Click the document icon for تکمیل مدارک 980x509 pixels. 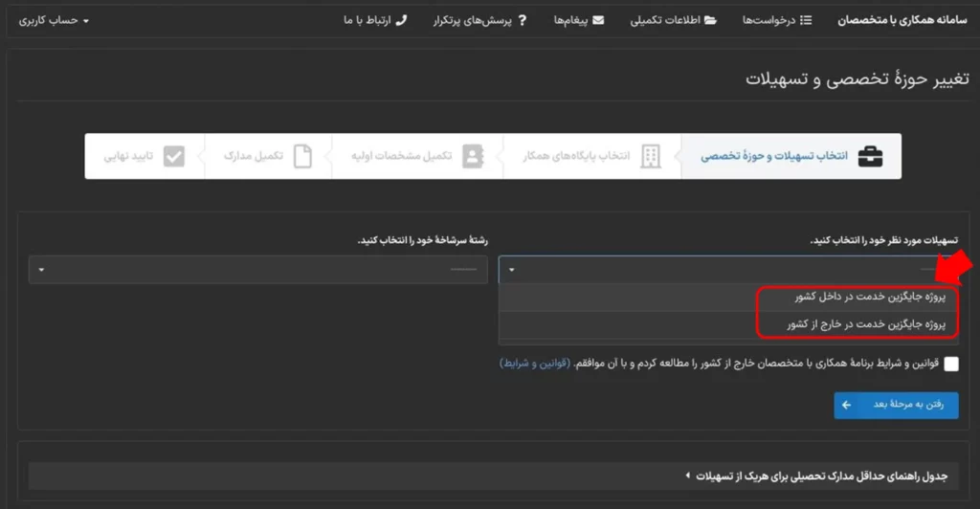click(302, 156)
